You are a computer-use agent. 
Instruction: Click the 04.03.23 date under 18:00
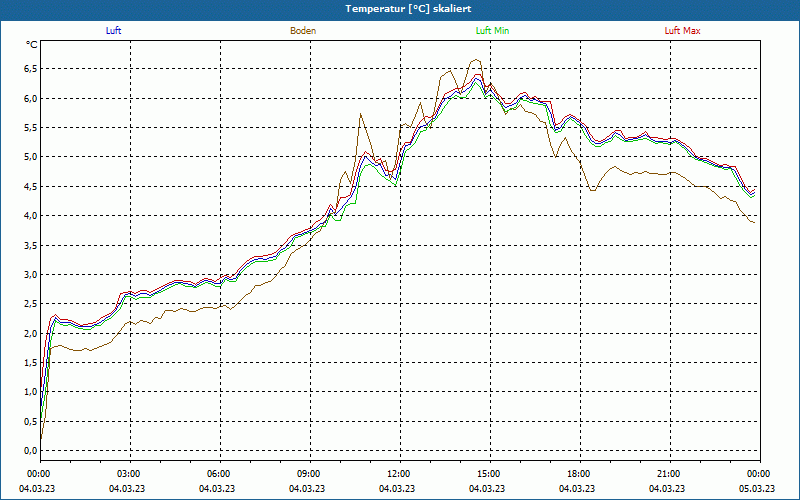click(x=577, y=488)
